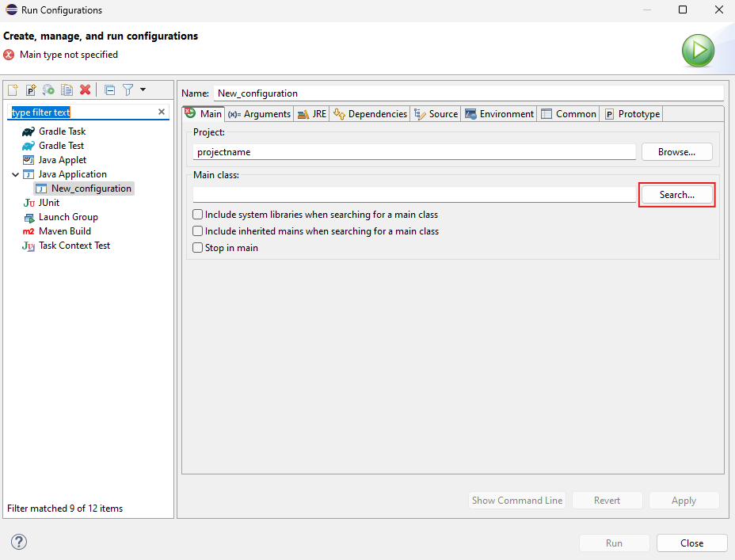
Task: Click Browse to choose a project
Action: click(676, 152)
